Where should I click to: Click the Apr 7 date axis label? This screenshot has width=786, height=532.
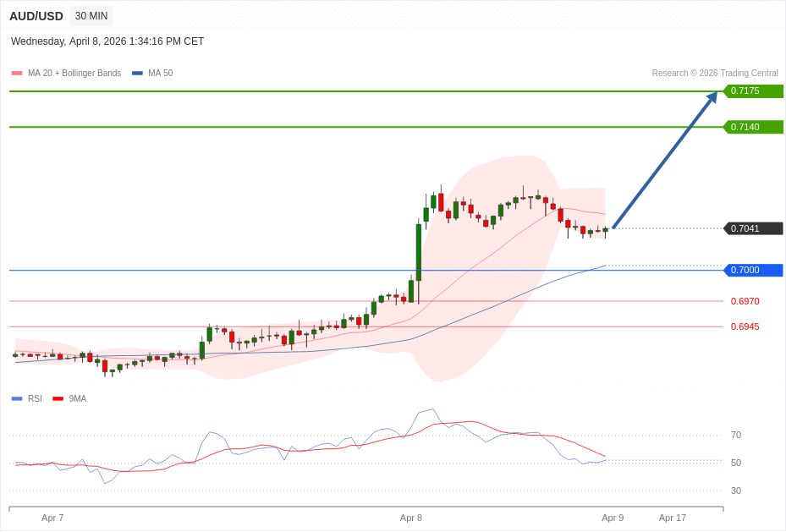pos(52,518)
